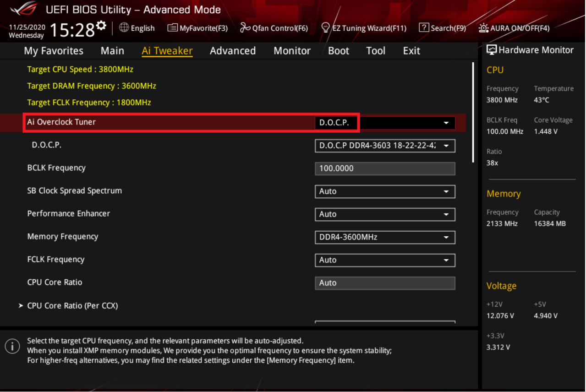
Task: Click the 3.312 V reading
Action: point(498,347)
